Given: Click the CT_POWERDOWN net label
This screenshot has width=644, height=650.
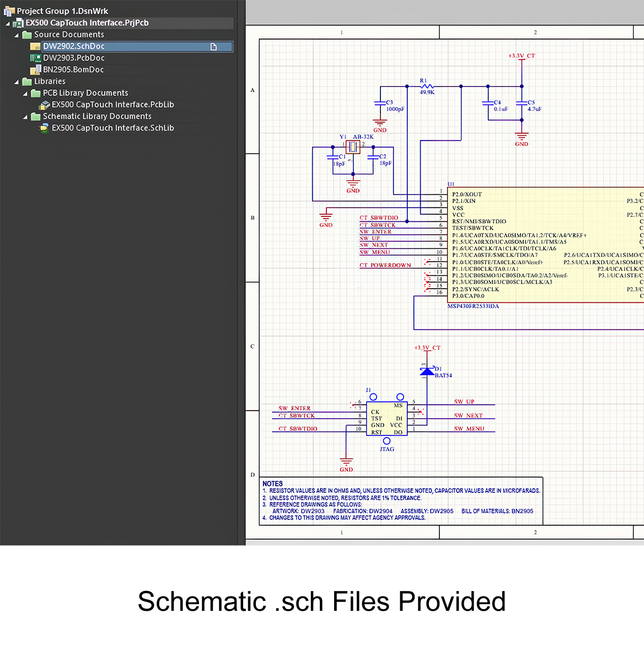Looking at the screenshot, I should [385, 265].
